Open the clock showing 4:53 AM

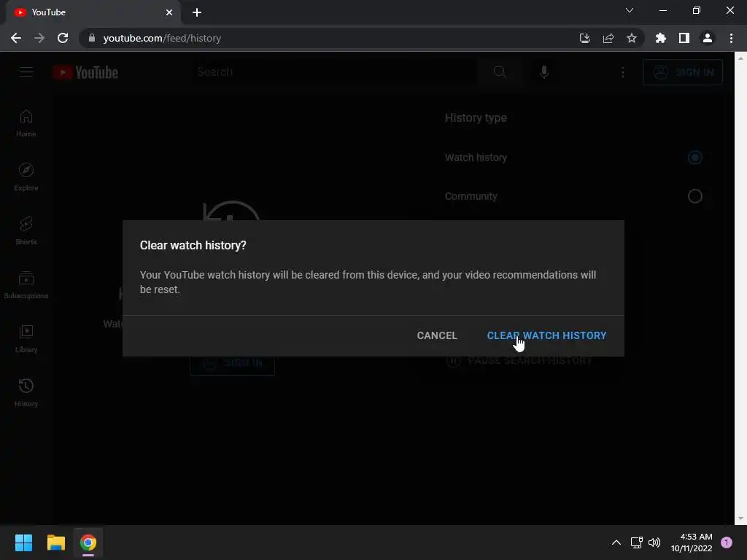(x=692, y=542)
